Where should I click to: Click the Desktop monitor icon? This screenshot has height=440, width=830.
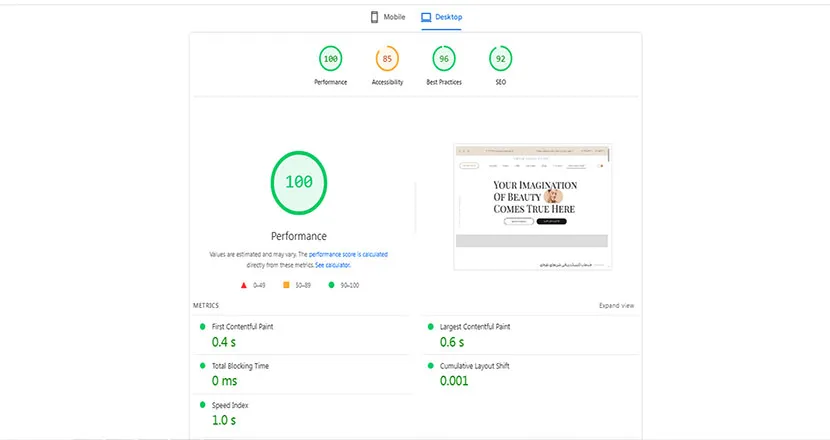pyautogui.click(x=426, y=17)
